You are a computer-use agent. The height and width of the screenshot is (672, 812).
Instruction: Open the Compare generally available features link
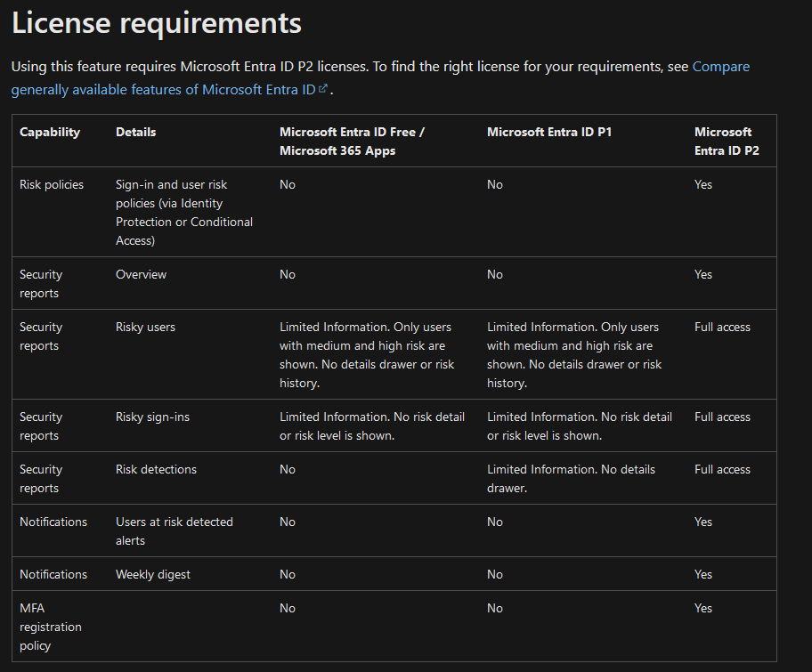720,67
